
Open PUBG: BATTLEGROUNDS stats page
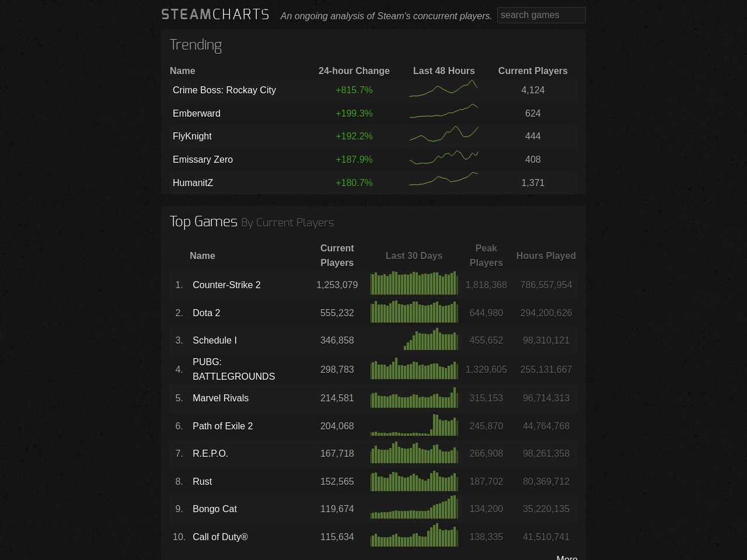click(233, 369)
